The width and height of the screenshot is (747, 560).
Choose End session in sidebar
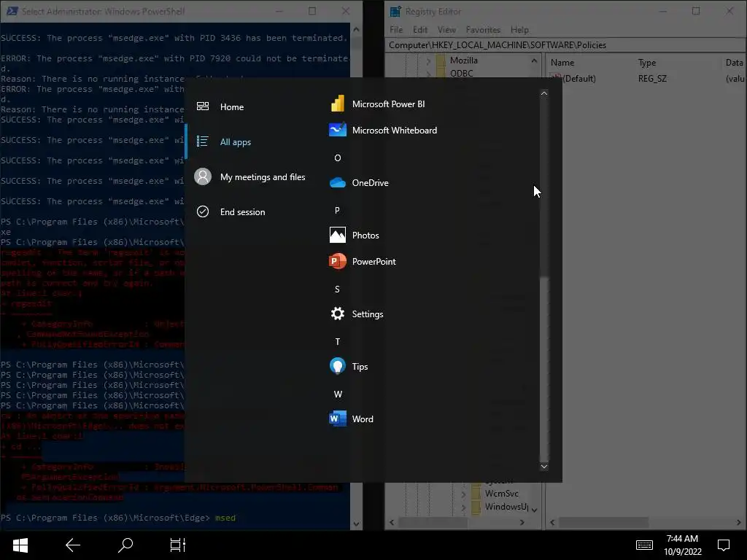[x=242, y=212]
